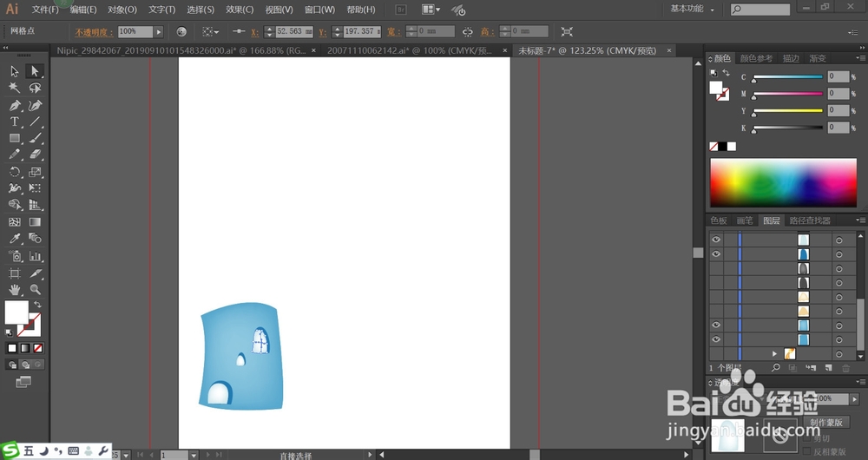Open the select similar objects dropdown
The width and height of the screenshot is (868, 460).
[x=210, y=32]
